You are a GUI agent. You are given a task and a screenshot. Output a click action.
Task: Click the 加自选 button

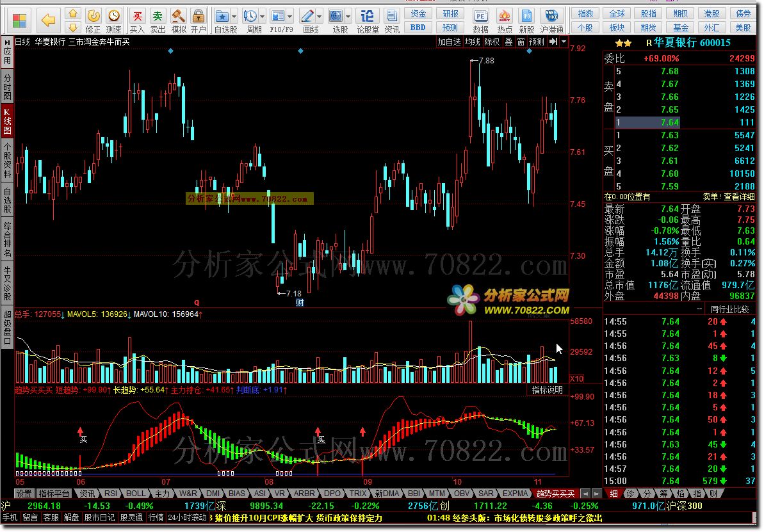click(x=449, y=42)
